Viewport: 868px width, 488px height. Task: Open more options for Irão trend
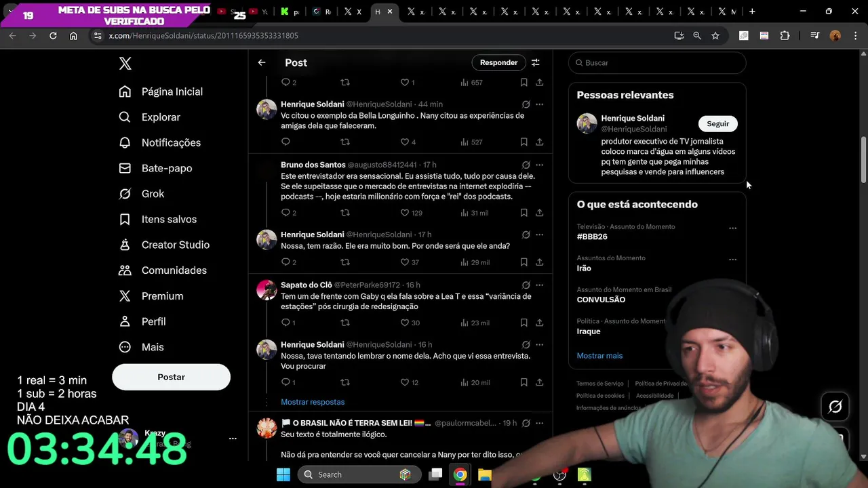[x=732, y=260]
